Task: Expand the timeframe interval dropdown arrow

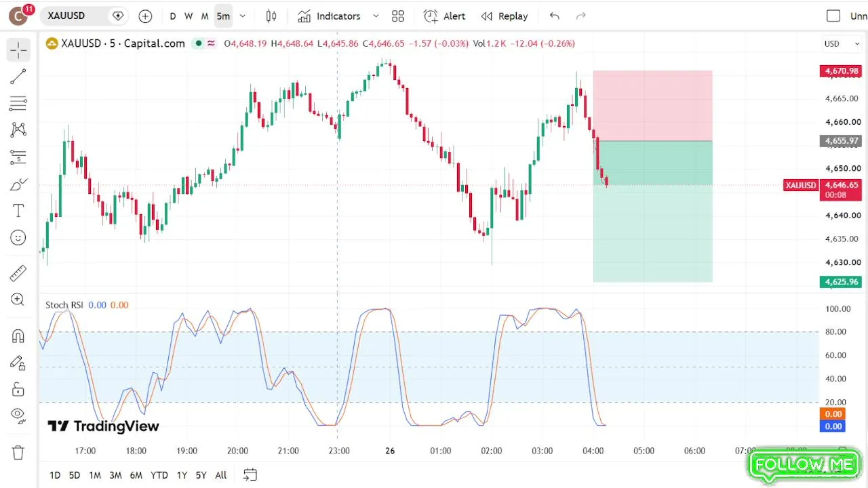Action: pyautogui.click(x=243, y=16)
